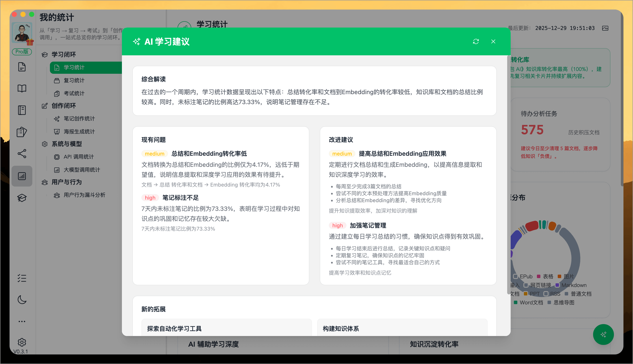Open the notebook icon in the left sidebar
The height and width of the screenshot is (364, 633).
tap(22, 110)
